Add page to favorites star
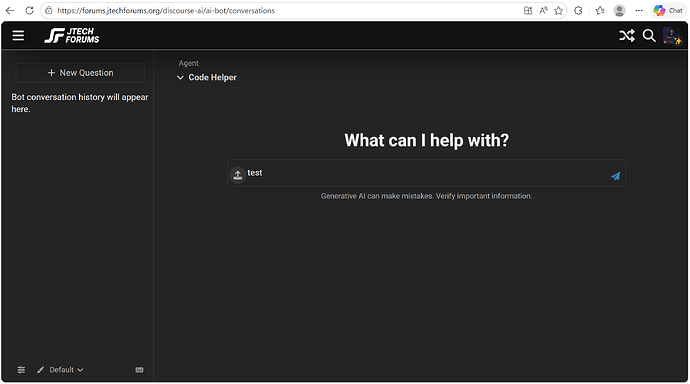The height and width of the screenshot is (384, 690). tap(558, 11)
